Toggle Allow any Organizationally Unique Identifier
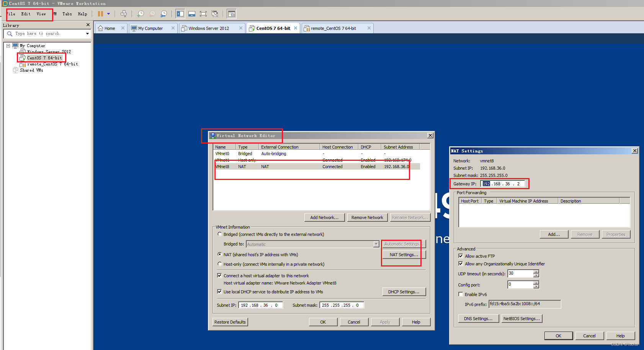 point(461,263)
